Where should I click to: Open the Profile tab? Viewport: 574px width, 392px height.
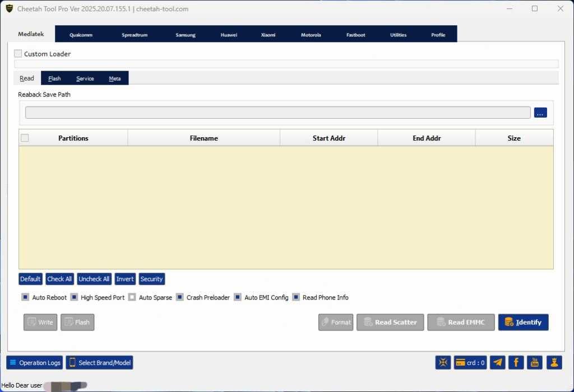point(438,35)
